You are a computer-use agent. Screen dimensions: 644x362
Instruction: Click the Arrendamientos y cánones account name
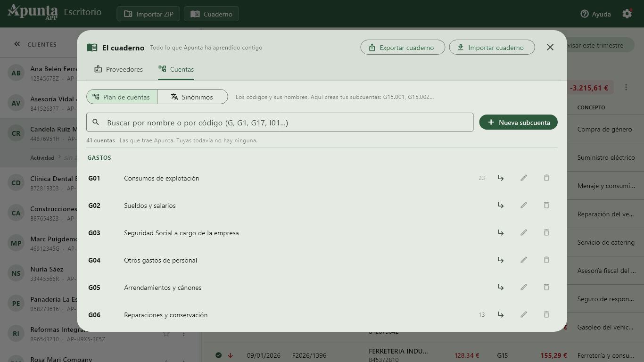tap(163, 288)
